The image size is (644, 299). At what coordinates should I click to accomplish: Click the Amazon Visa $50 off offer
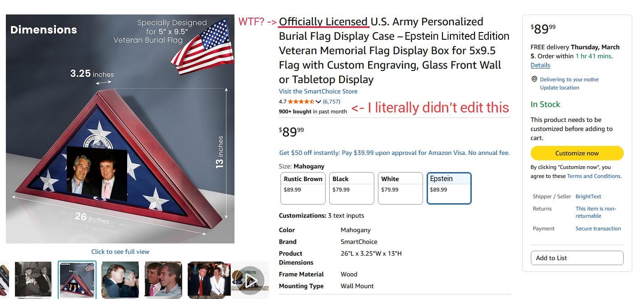click(394, 153)
